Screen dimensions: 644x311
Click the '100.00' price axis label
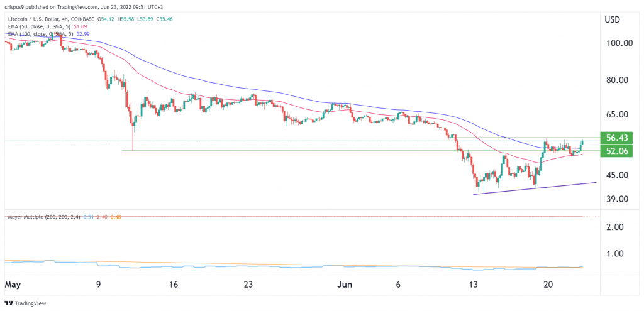[x=618, y=43]
